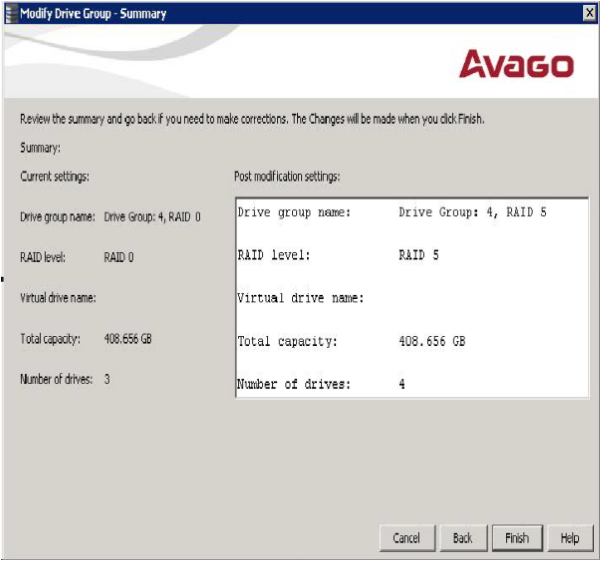Click the Current settings heading
This screenshot has width=601, height=561.
[55, 177]
